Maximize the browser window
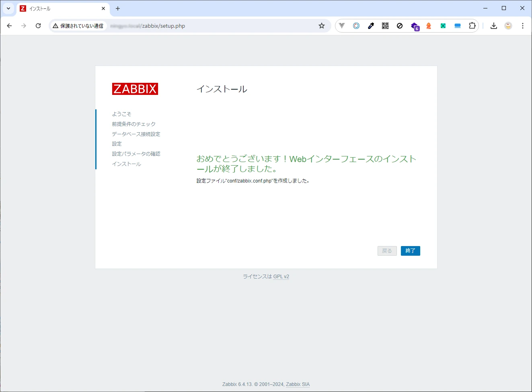The height and width of the screenshot is (392, 532). coord(504,8)
